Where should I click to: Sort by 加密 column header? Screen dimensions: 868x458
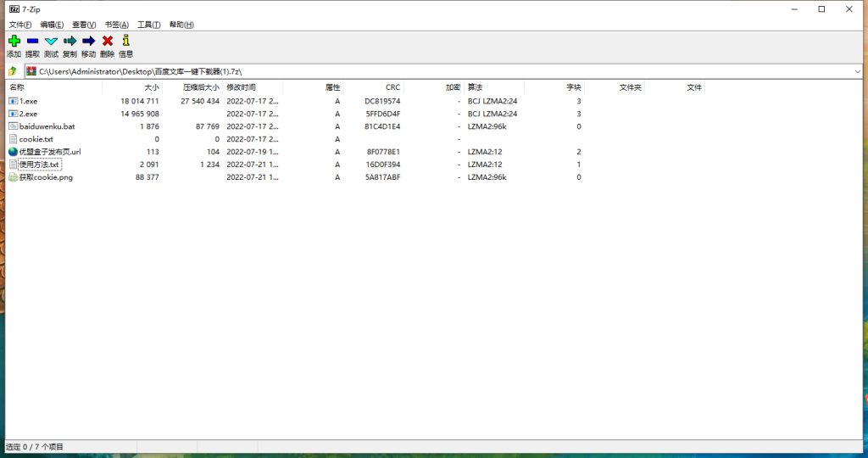click(x=433, y=87)
